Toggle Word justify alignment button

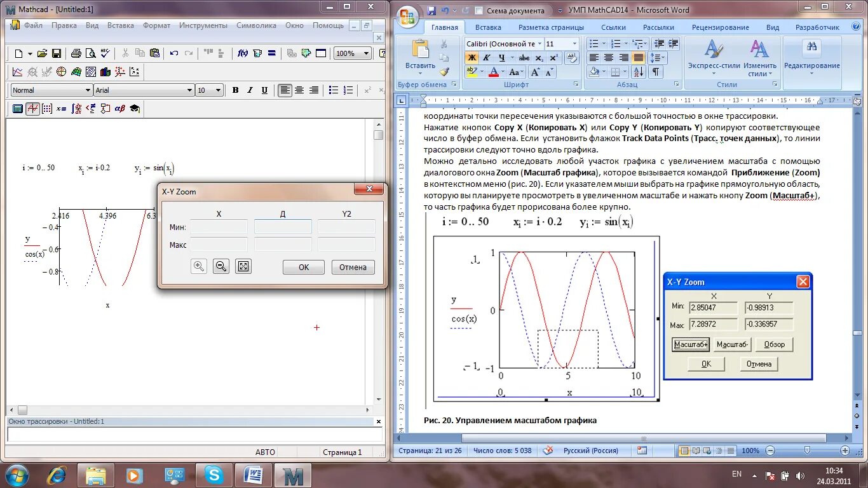point(639,58)
